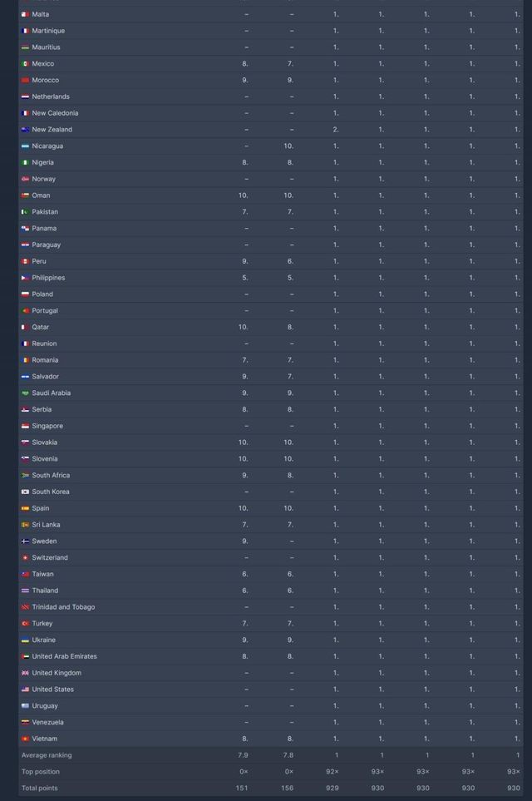Open the Netherlands country link
The width and height of the screenshot is (532, 801).
[51, 96]
